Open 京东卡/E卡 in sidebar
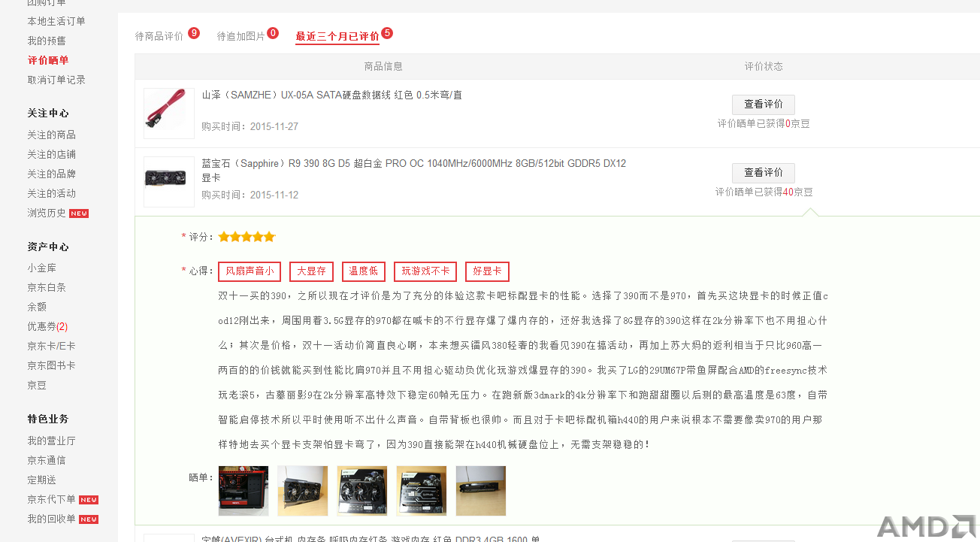 pyautogui.click(x=52, y=346)
